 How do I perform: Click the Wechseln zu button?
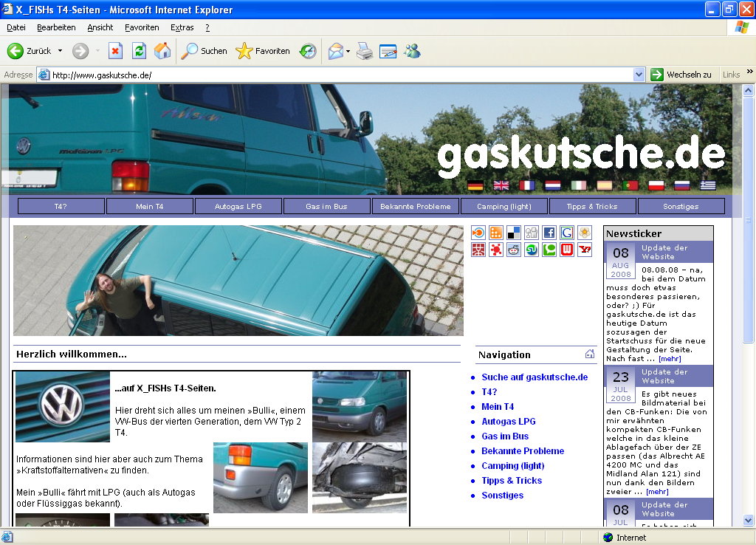(x=681, y=75)
